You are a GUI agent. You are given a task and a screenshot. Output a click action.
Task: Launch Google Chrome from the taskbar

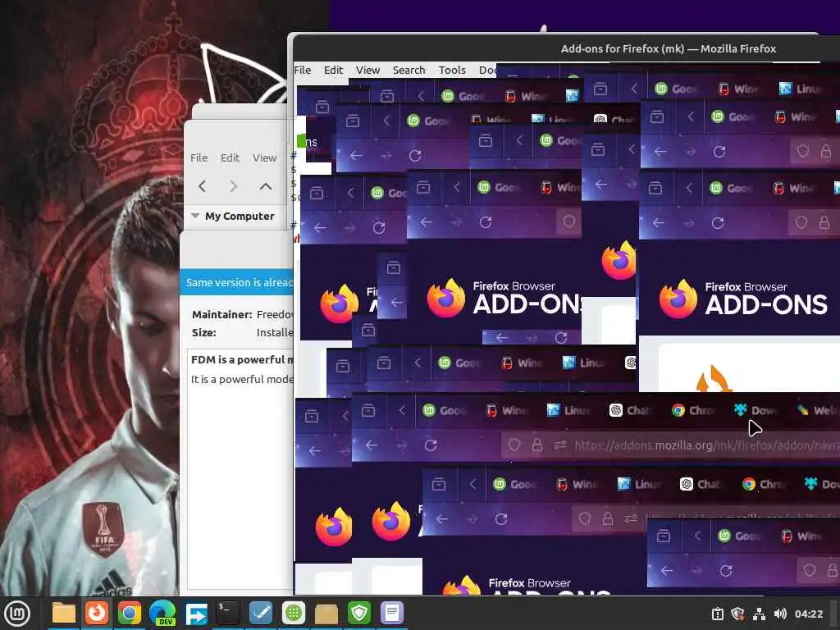click(129, 614)
